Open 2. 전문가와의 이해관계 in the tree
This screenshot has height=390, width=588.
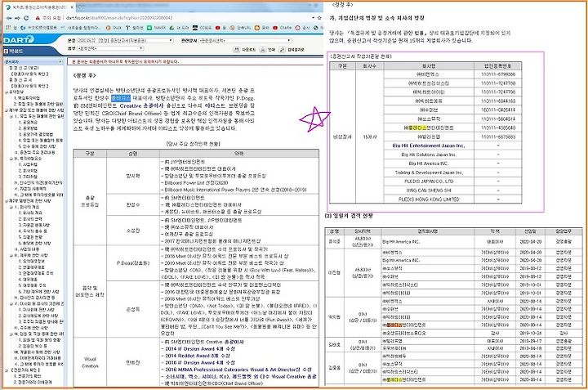[x=33, y=383]
